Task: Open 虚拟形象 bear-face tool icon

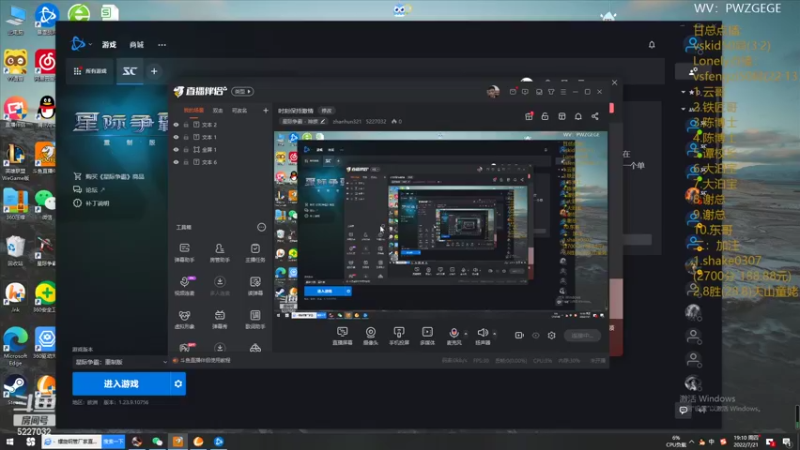Action: click(185, 319)
